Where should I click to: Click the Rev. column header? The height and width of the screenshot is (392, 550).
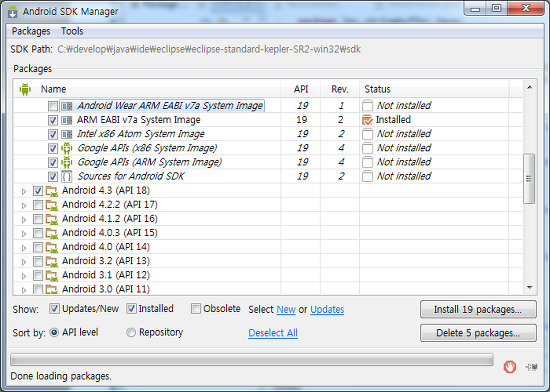click(340, 89)
